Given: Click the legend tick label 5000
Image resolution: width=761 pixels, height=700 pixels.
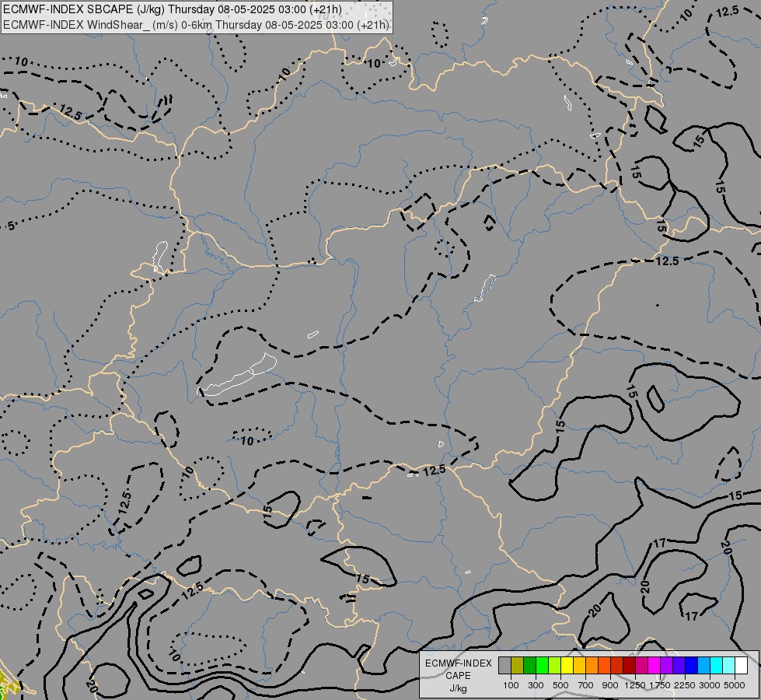Looking at the screenshot, I should tap(735, 685).
